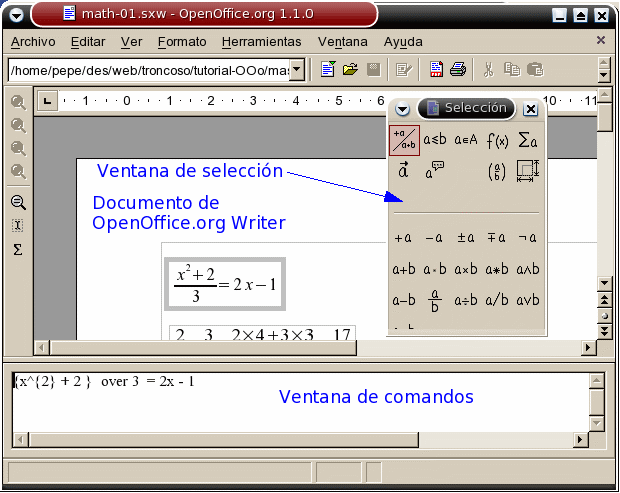Open the Formato menu

(x=182, y=42)
